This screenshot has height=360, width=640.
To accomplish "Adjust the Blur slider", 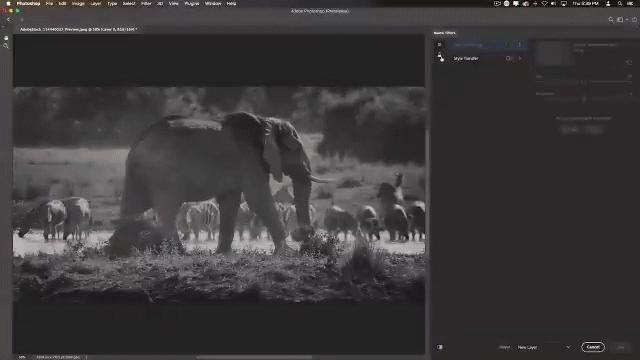I will [x=584, y=82].
